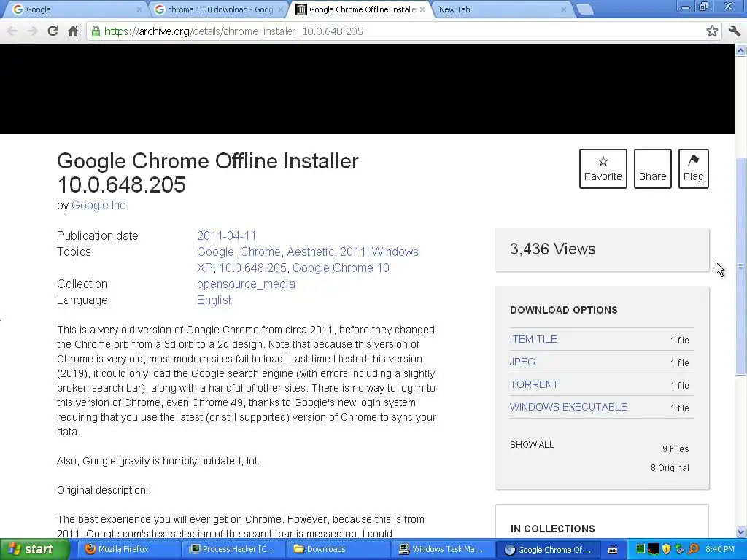
Task: Click the scrollbar down arrow
Action: pyautogui.click(x=740, y=532)
